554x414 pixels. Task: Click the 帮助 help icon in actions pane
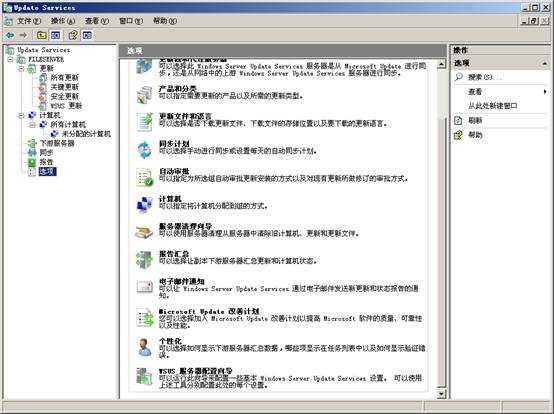coord(458,135)
